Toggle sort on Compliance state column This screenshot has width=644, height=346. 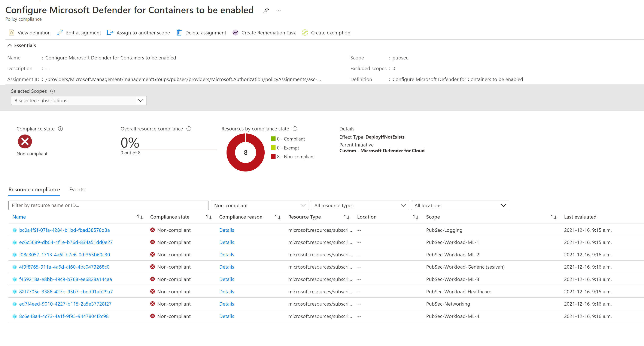click(x=209, y=217)
